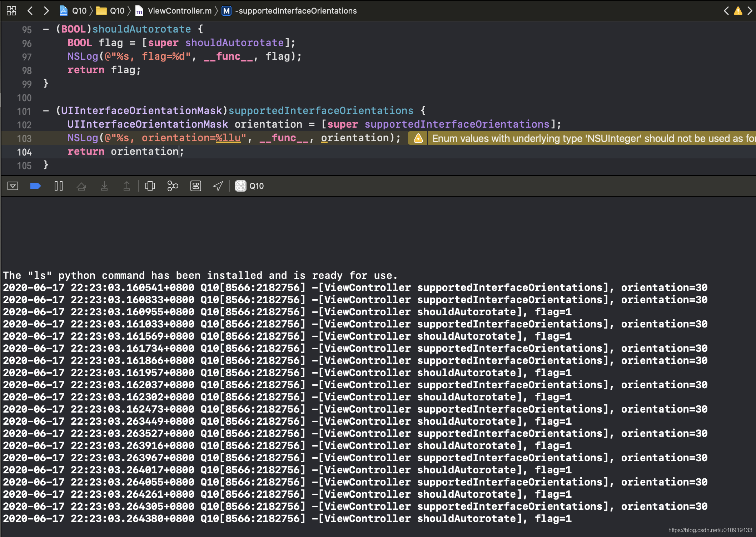Open environment overrides
The width and height of the screenshot is (756, 537).
pos(196,186)
